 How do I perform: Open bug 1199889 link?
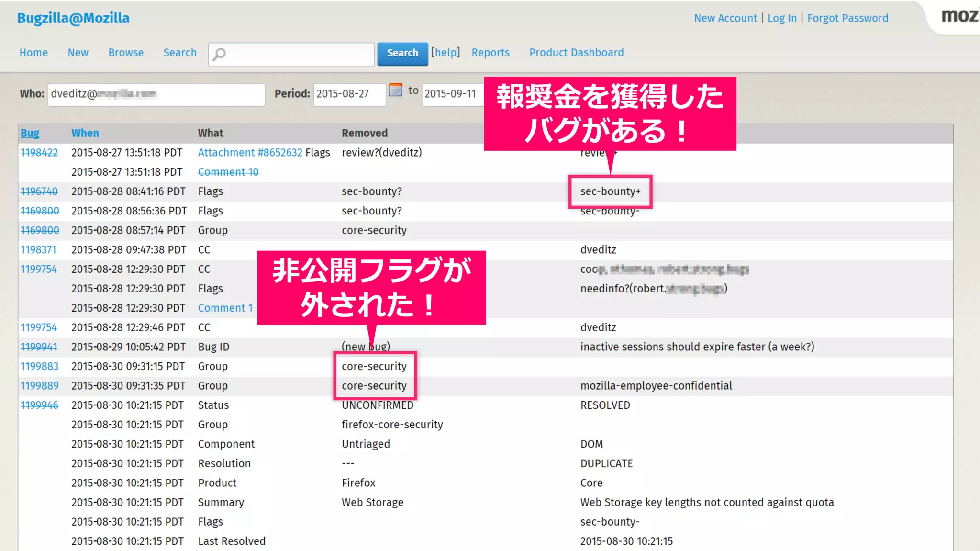coord(39,386)
